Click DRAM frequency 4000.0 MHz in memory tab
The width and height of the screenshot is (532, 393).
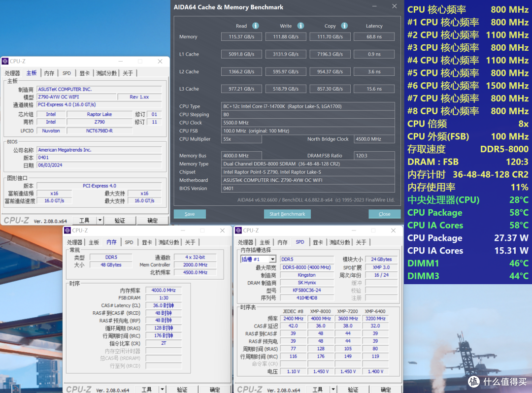(164, 290)
